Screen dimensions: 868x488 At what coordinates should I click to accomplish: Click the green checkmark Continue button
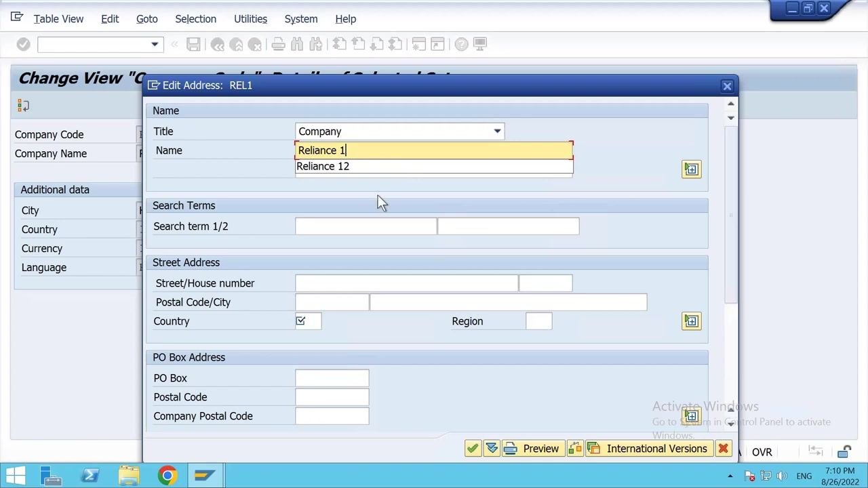473,449
